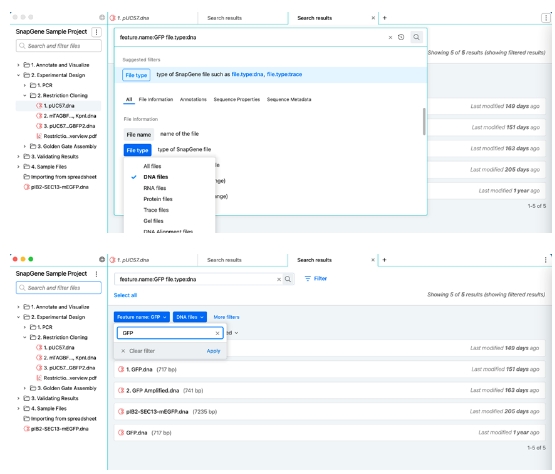Collapse 2. Experimental Design folder in GFP popup window
The width and height of the screenshot is (555, 474).
coord(18,317)
